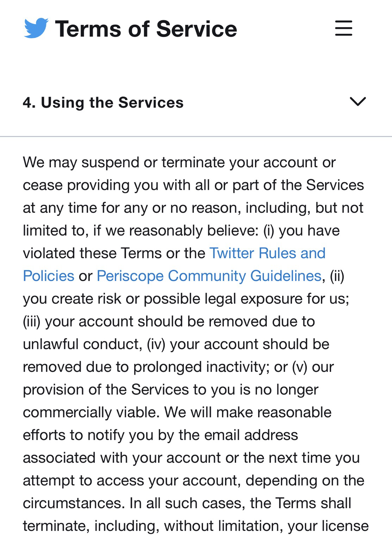Click the "Terms of Service" page title
This screenshot has width=392, height=541.
pyautogui.click(x=146, y=29)
